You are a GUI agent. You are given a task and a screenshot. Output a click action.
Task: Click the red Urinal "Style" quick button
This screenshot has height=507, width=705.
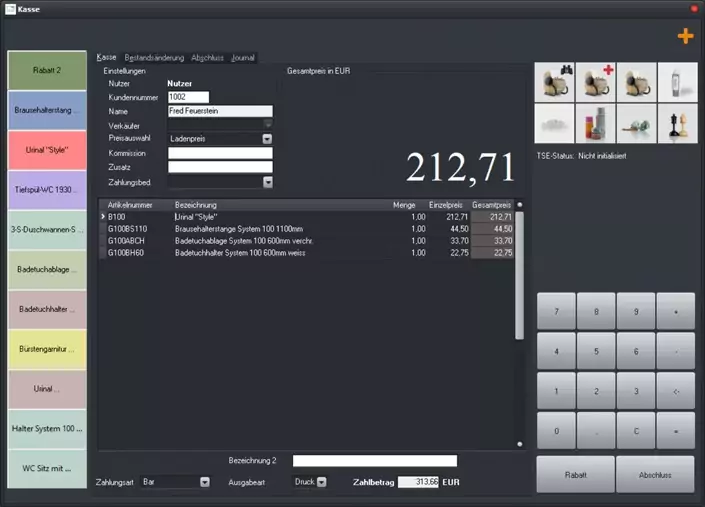47,150
